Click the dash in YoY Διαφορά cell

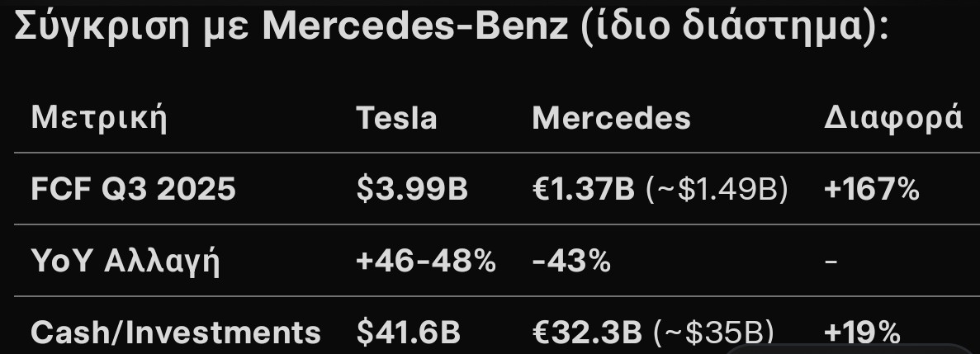coord(831,262)
